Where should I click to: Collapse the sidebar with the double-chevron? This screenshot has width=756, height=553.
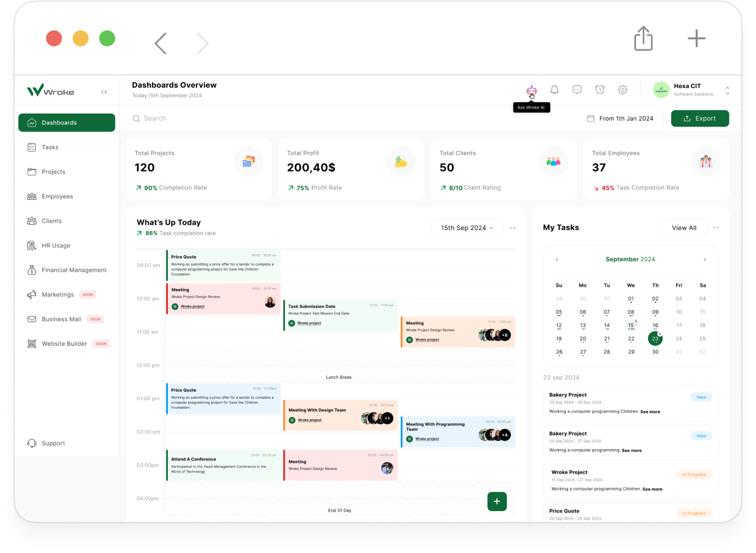pos(104,92)
